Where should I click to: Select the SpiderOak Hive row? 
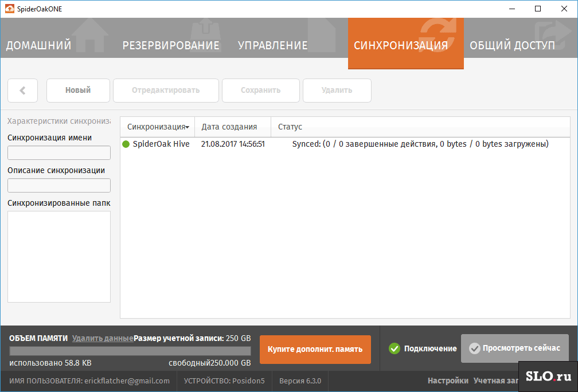click(x=345, y=144)
